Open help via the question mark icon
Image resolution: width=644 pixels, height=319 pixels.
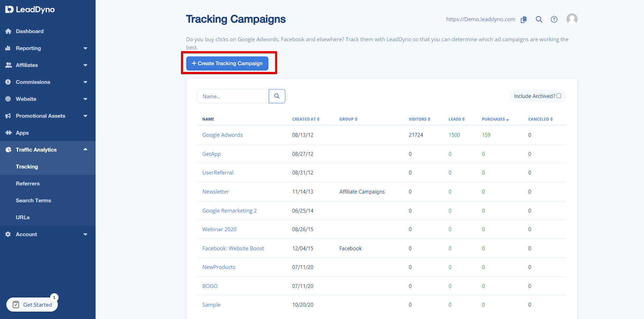tap(554, 19)
